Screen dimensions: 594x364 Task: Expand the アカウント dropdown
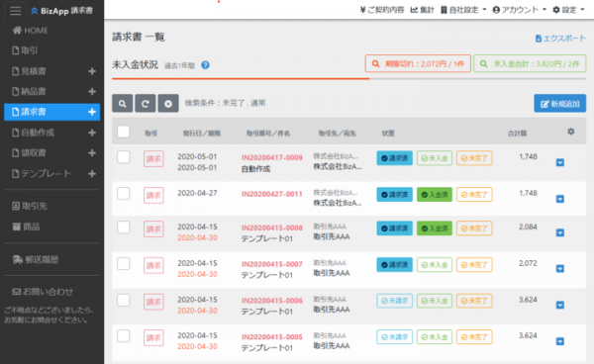(x=520, y=10)
